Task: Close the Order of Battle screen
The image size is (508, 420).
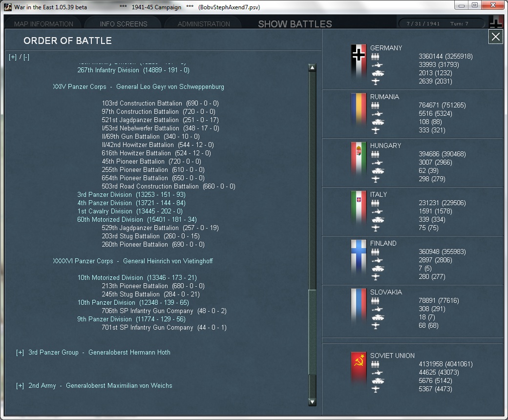Action: tap(496, 37)
